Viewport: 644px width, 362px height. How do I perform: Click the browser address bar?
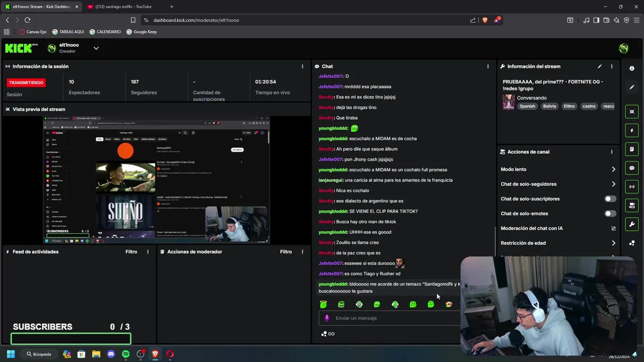(307, 20)
